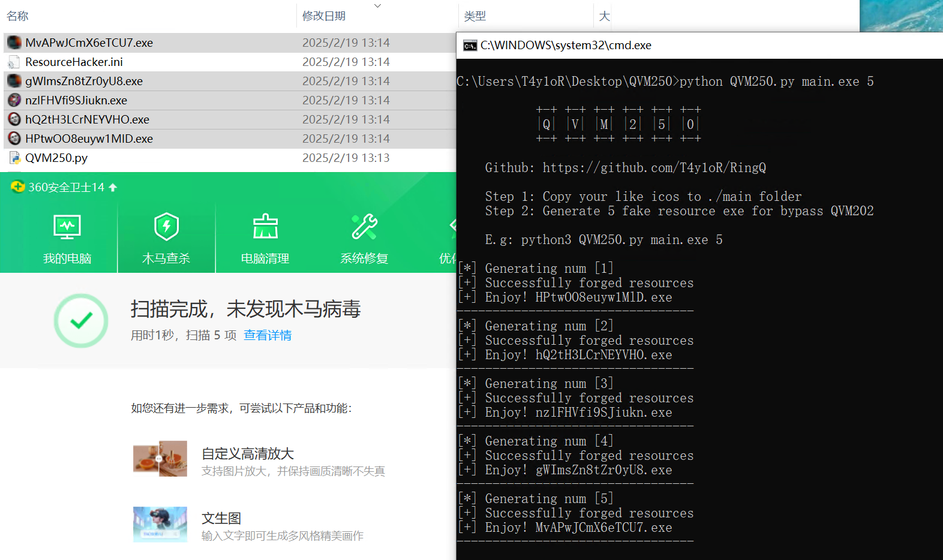Expand the sort chevron above 修改日期

tap(377, 5)
